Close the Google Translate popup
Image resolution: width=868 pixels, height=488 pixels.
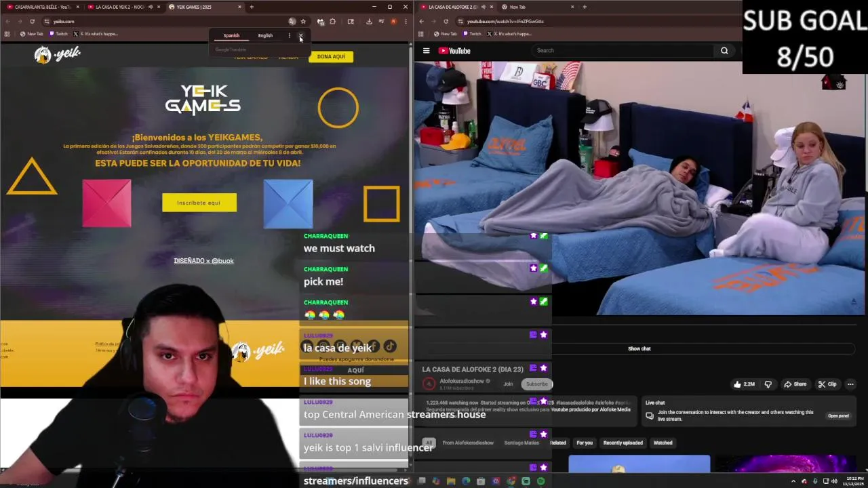tap(300, 36)
